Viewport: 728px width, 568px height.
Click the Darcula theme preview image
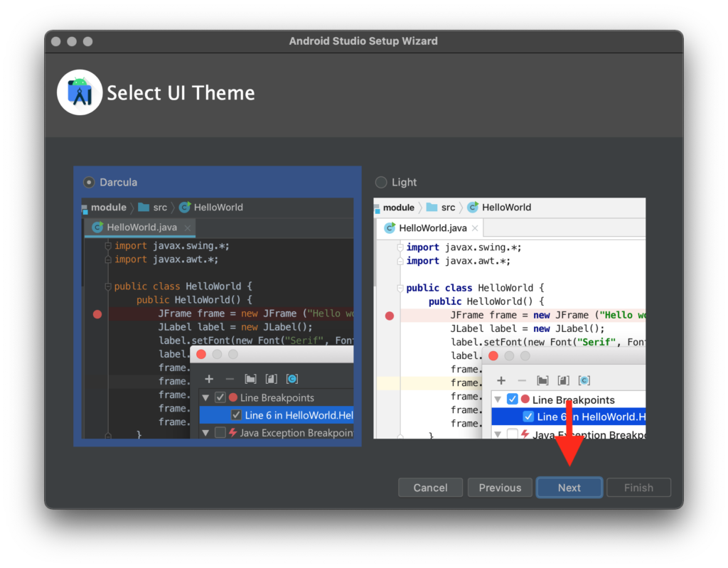point(218,318)
